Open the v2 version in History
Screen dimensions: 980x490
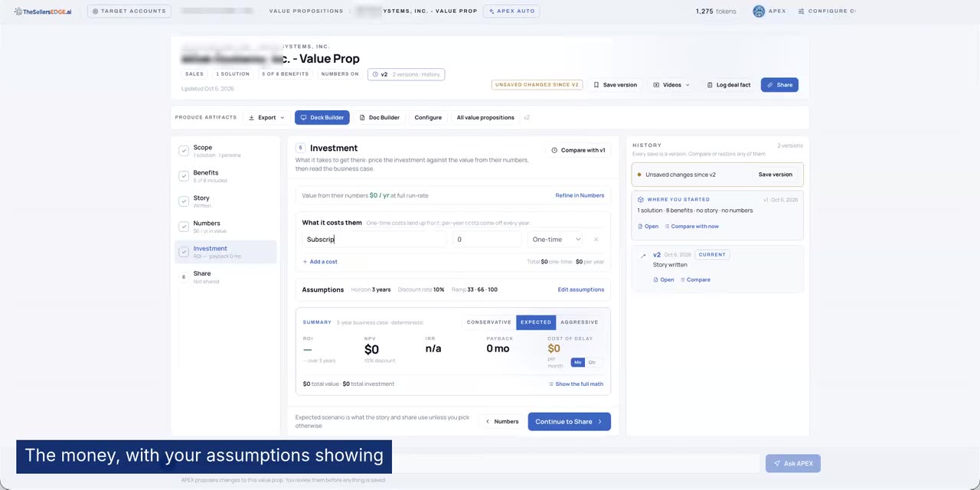pyautogui.click(x=664, y=280)
